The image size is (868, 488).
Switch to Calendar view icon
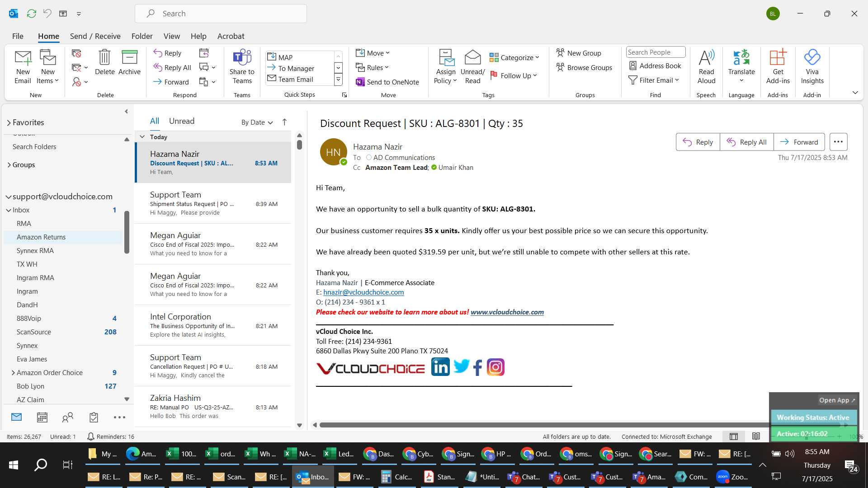(42, 417)
